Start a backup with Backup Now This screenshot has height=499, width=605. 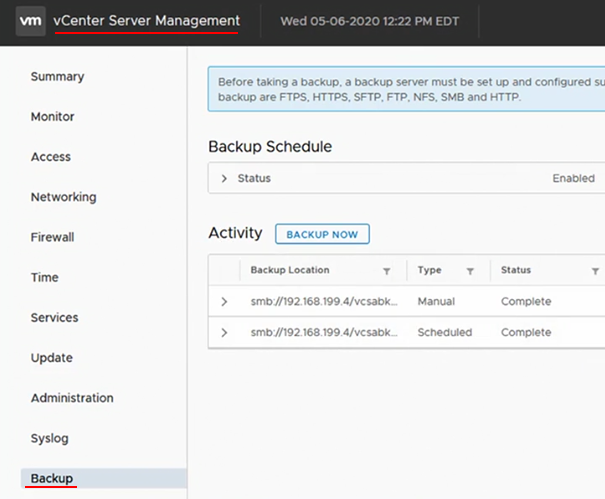[x=322, y=234]
